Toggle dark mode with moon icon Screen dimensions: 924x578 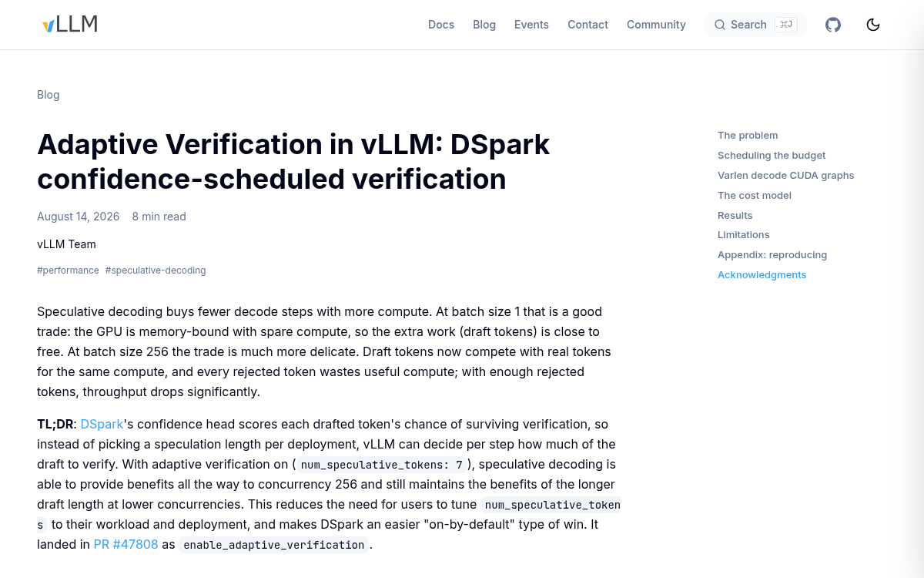click(873, 25)
